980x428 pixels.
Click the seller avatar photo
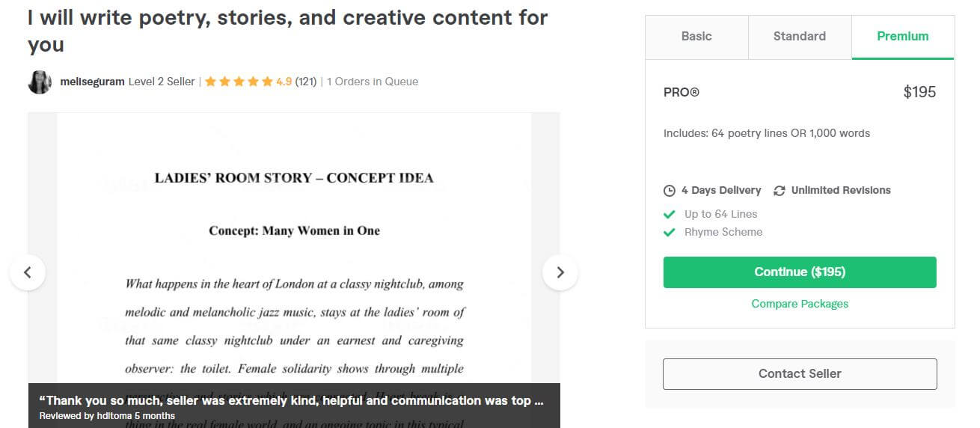[40, 82]
